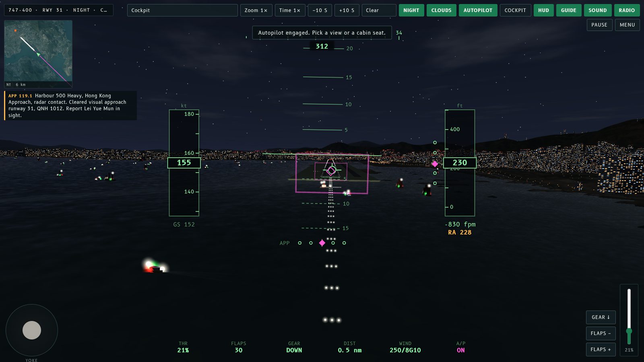Click the A/P ON status value

click(461, 350)
